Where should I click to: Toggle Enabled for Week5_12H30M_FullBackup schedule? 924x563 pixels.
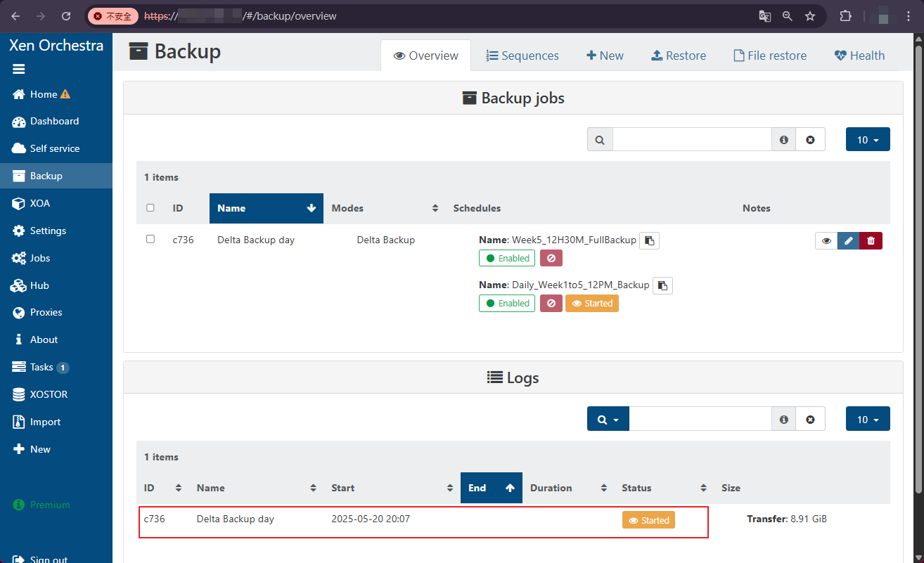[x=507, y=258]
